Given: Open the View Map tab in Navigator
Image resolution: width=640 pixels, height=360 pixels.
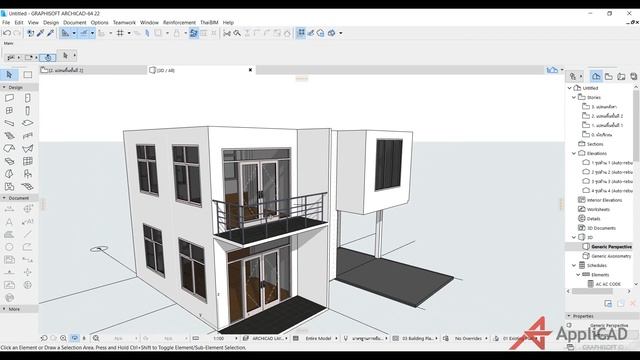Looking at the screenshot, I should tap(609, 76).
